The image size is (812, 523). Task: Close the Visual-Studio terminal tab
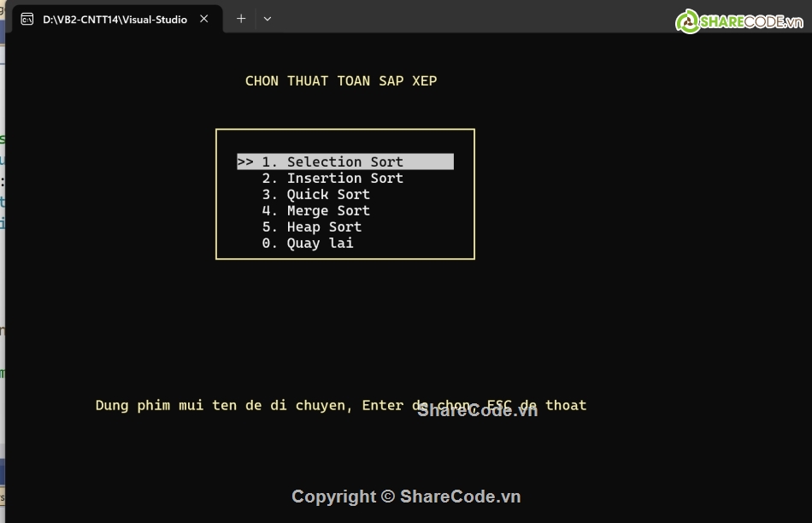(204, 19)
